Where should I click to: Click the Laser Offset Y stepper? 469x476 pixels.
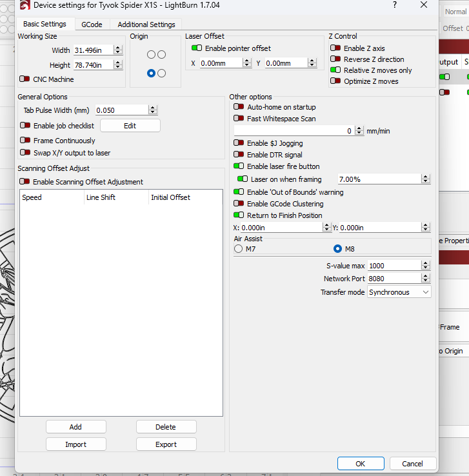(x=312, y=63)
